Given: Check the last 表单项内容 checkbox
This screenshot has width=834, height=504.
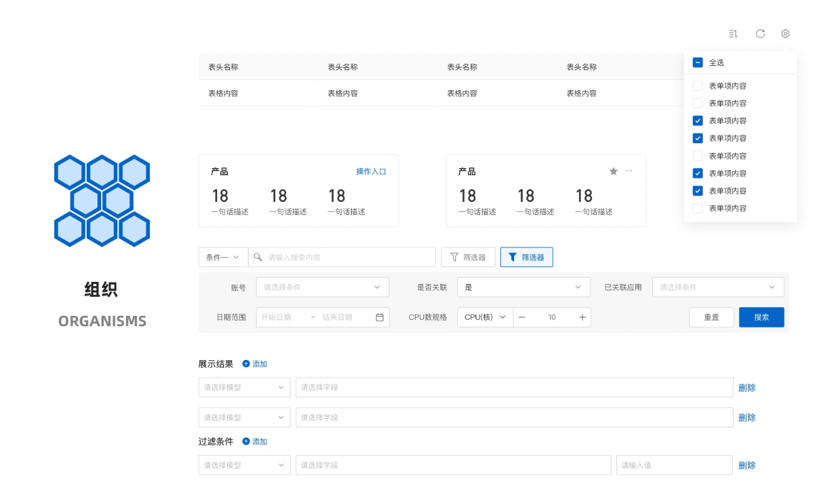Looking at the screenshot, I should point(698,208).
